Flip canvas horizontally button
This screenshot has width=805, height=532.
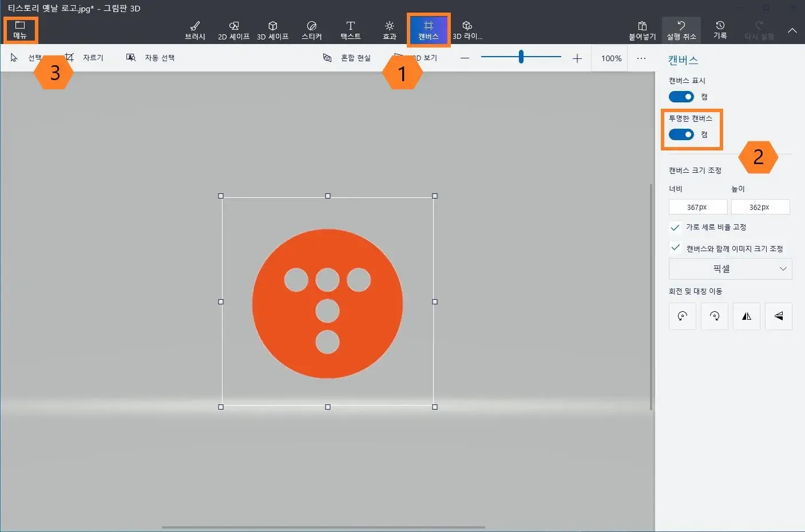[747, 316]
